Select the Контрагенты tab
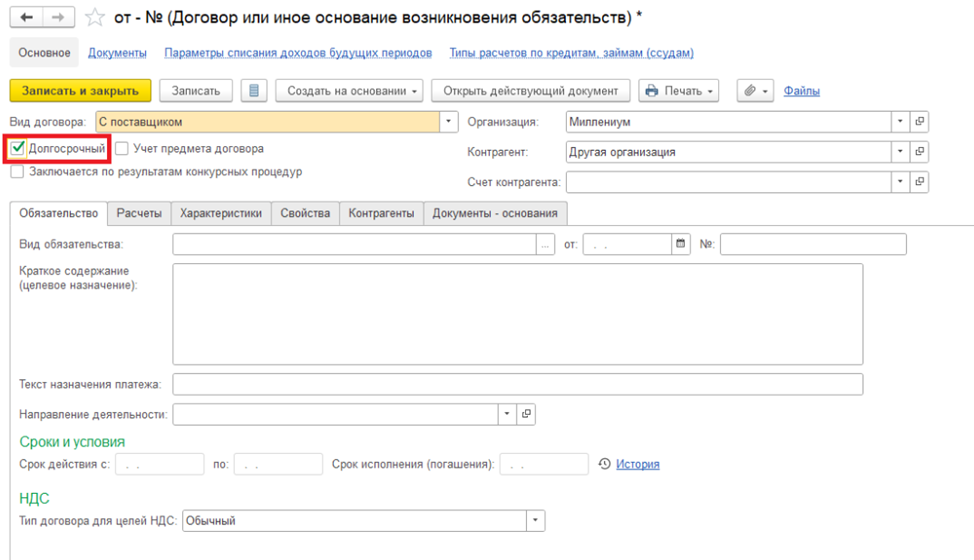The width and height of the screenshot is (974, 560). (x=381, y=213)
